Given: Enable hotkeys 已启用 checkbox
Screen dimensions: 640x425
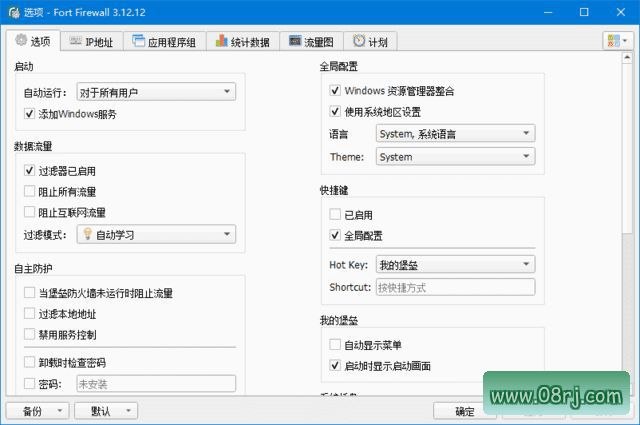Looking at the screenshot, I should coord(335,214).
